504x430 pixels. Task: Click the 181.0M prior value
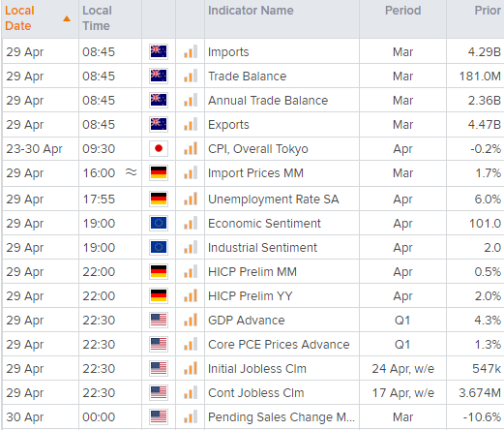click(x=480, y=77)
